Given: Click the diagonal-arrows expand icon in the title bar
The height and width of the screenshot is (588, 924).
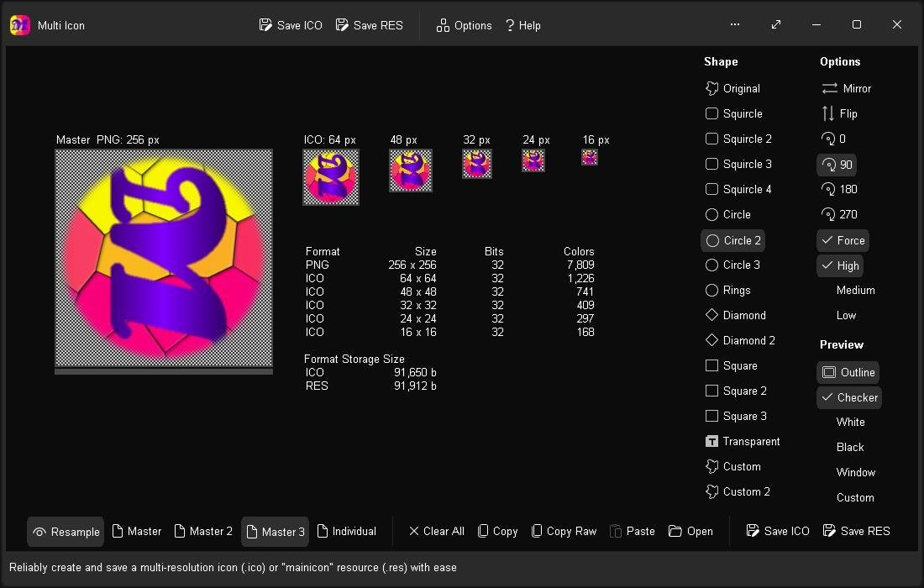Looking at the screenshot, I should [776, 24].
